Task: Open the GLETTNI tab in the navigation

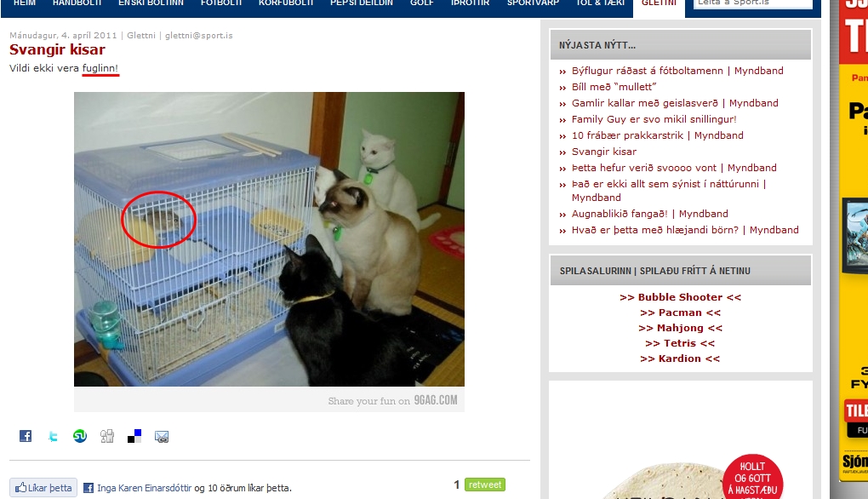Action: (659, 4)
